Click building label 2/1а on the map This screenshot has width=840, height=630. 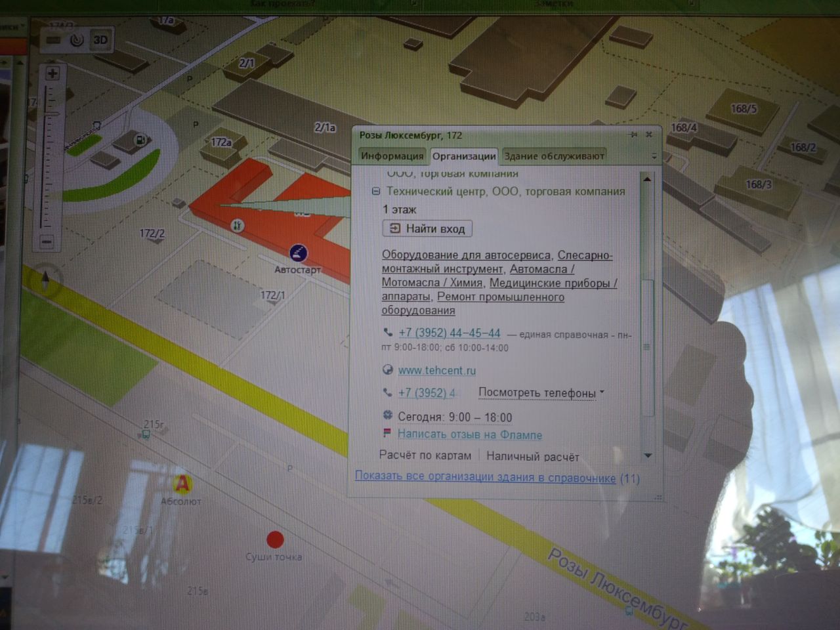tap(325, 127)
